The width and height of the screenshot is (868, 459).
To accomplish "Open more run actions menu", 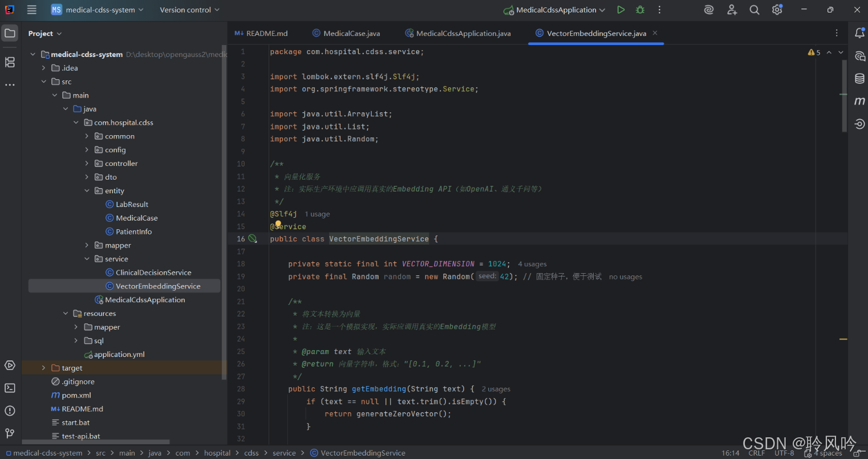I will (x=659, y=10).
